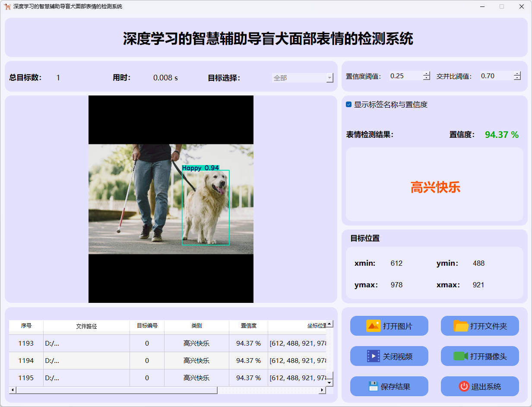Click the 类别 column header

pos(196,326)
